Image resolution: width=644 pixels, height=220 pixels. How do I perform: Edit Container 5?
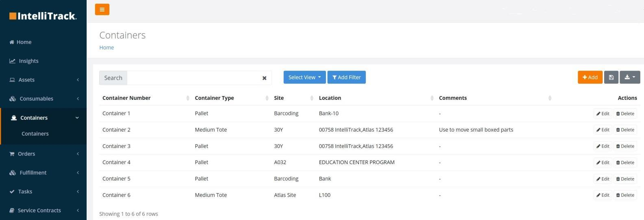click(603, 179)
